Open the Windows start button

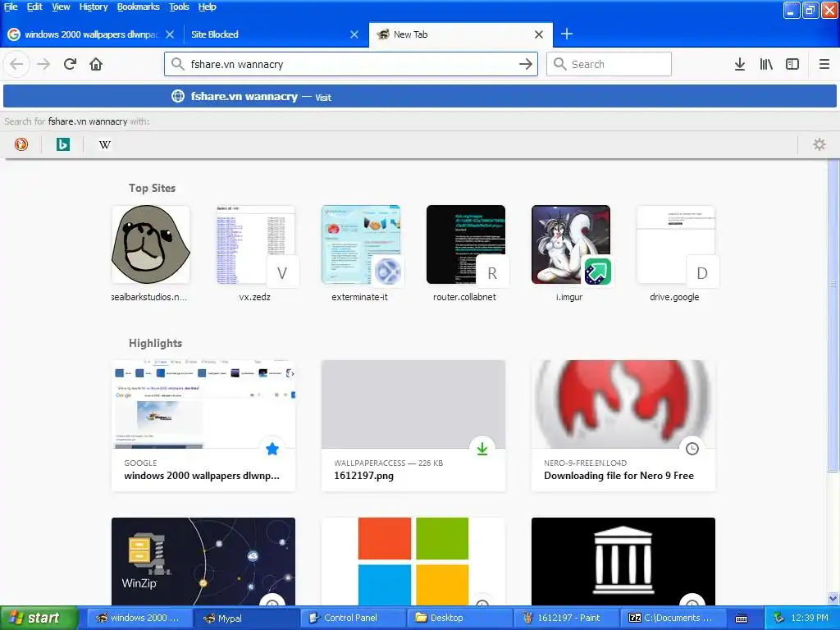pos(39,619)
